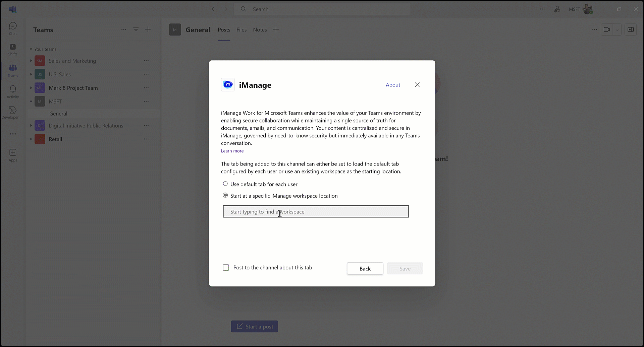Collapse the MSFT team in the sidebar
644x347 pixels.
coord(31,101)
